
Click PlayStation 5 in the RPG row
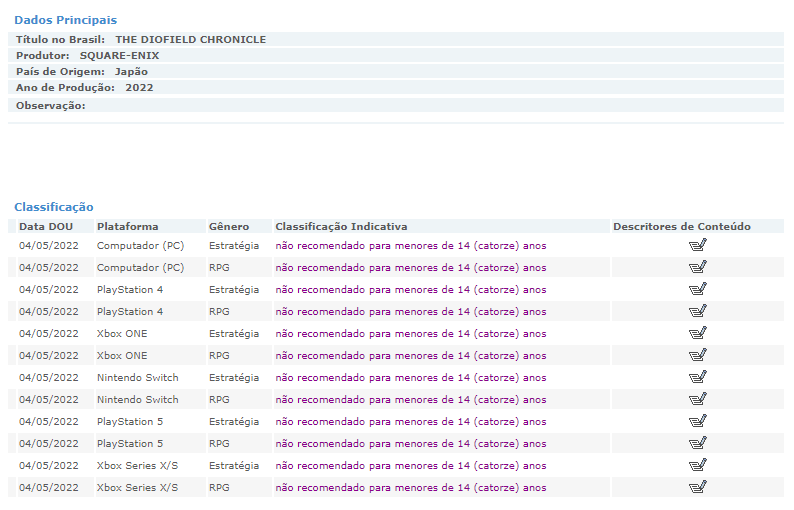click(130, 444)
